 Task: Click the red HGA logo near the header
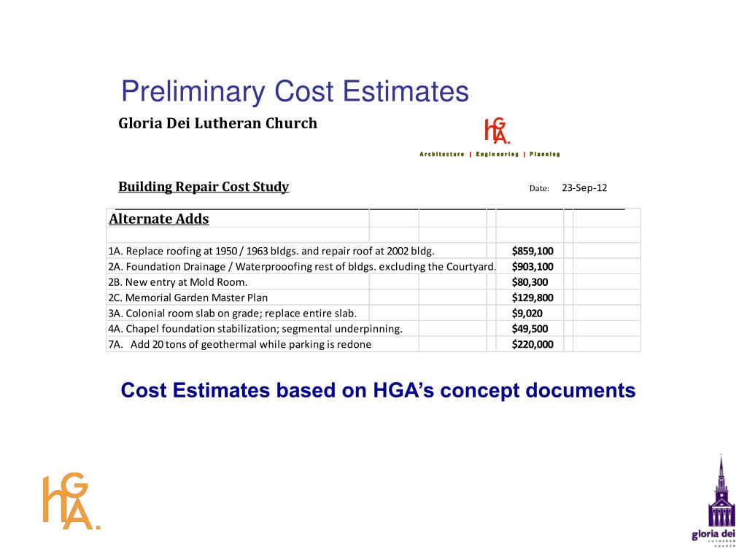497,131
